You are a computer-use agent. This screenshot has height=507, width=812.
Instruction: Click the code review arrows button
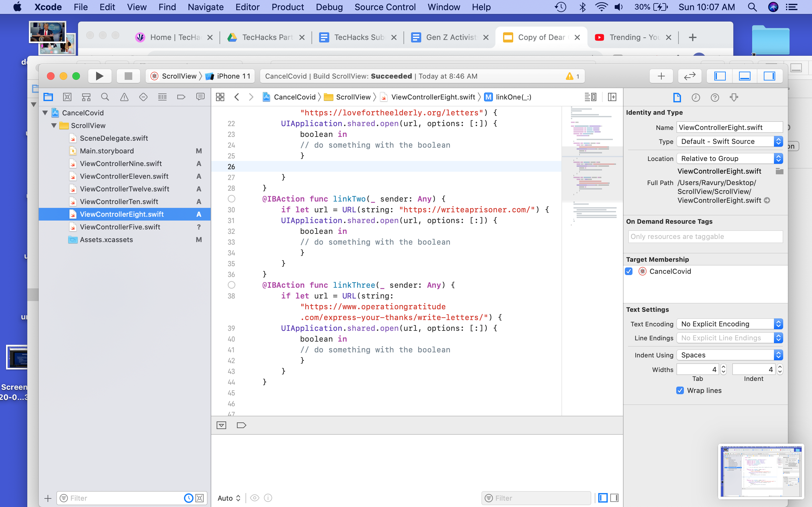point(690,76)
